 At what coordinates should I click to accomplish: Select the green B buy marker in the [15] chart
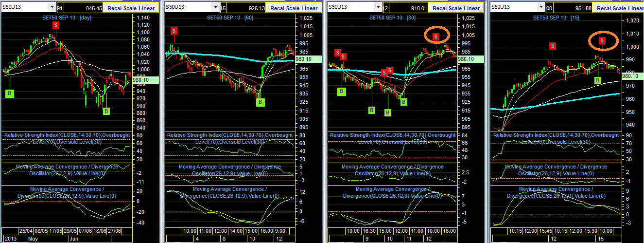point(598,80)
